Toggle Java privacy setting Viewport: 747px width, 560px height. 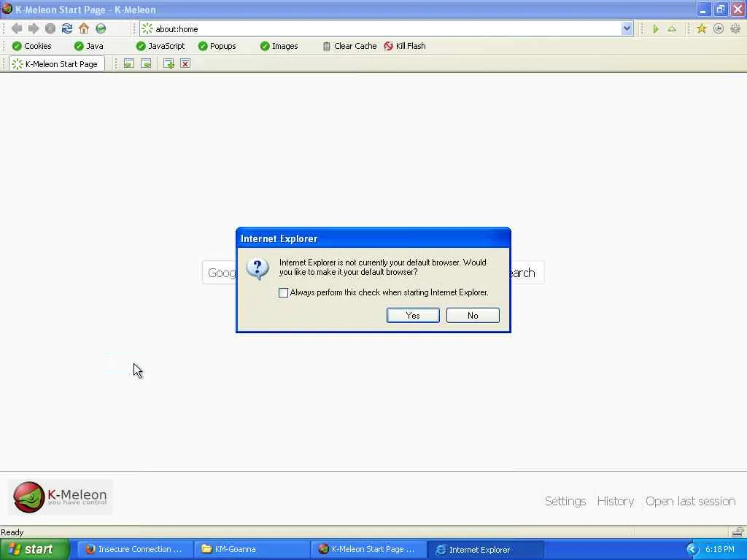coord(88,46)
